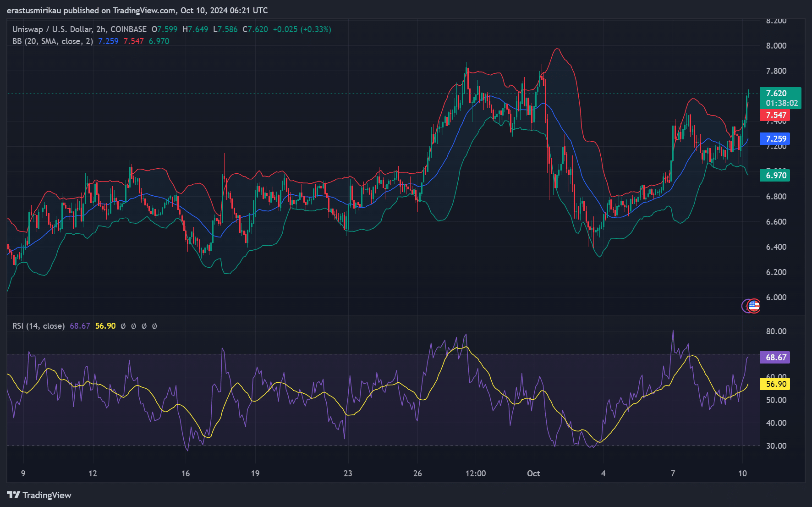Click the date label 23 on the time axis
Image resolution: width=812 pixels, height=507 pixels.
pos(348,474)
